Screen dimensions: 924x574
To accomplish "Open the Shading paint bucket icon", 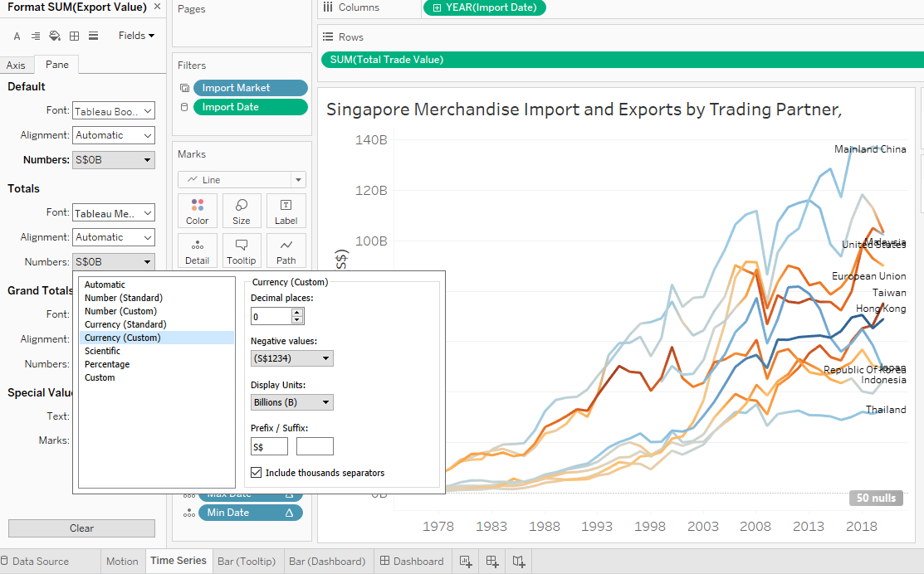I will [55, 36].
